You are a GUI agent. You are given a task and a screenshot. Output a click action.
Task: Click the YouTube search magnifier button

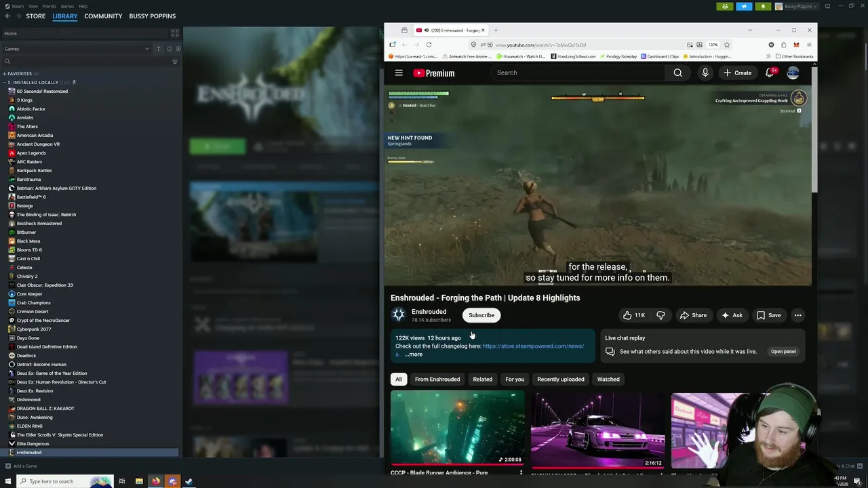point(677,73)
